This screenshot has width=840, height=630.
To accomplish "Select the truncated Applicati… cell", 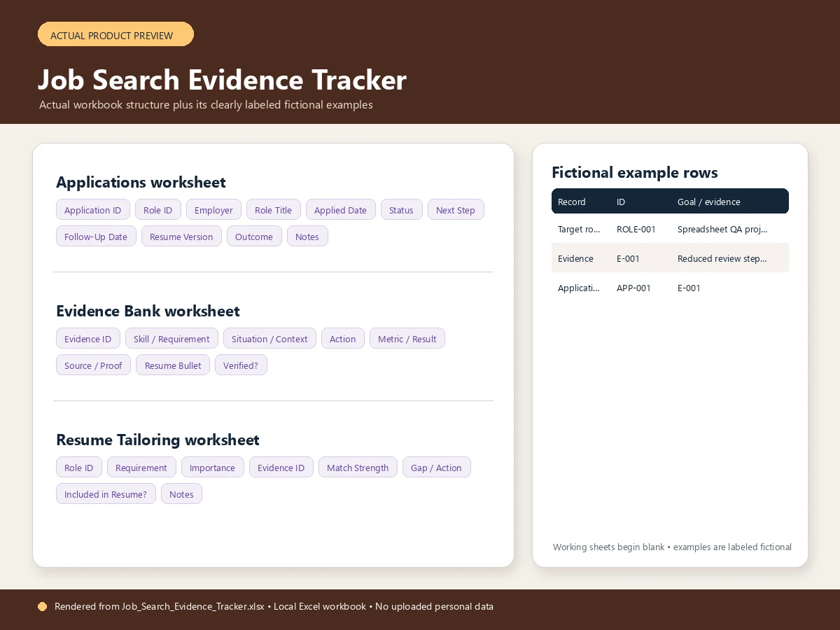I will tap(579, 288).
